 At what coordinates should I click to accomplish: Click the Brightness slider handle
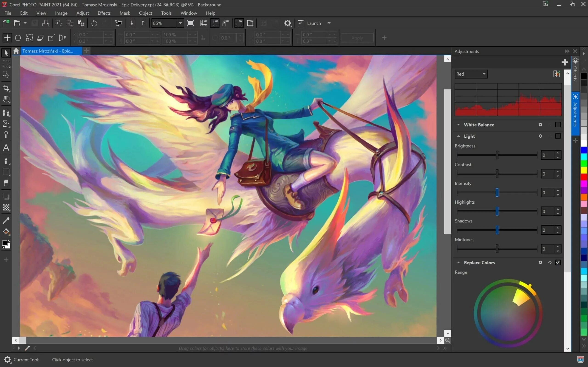pyautogui.click(x=497, y=155)
